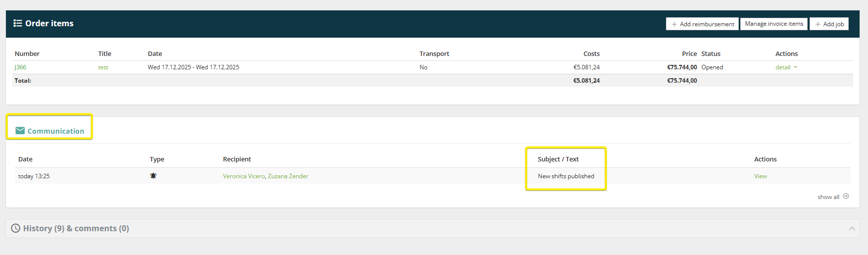Open job J366 link

(20, 67)
